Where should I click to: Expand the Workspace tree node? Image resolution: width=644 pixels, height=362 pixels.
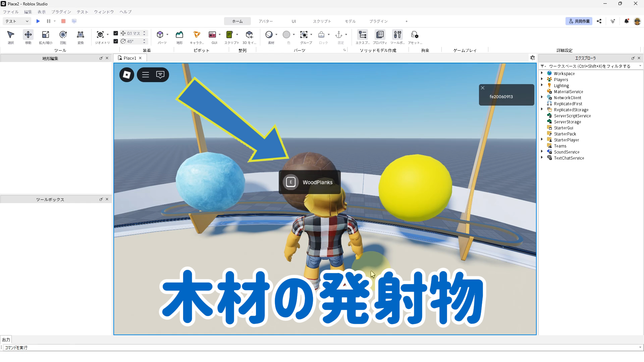542,73
